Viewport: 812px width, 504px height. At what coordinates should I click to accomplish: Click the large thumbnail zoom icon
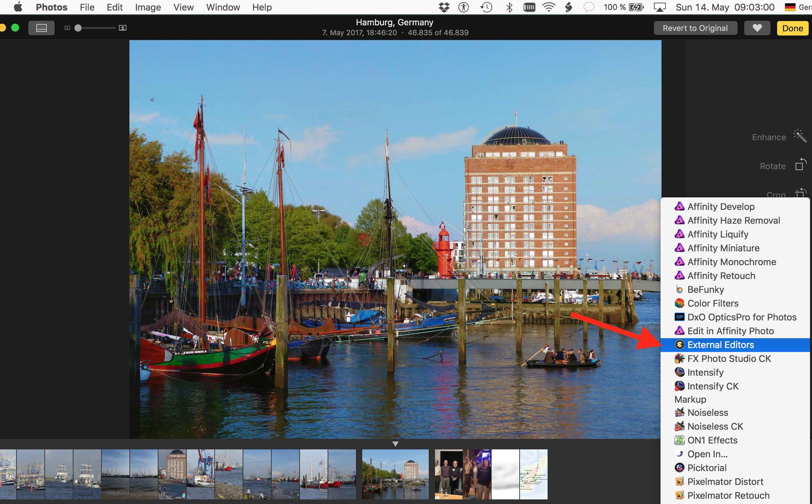pos(122,28)
